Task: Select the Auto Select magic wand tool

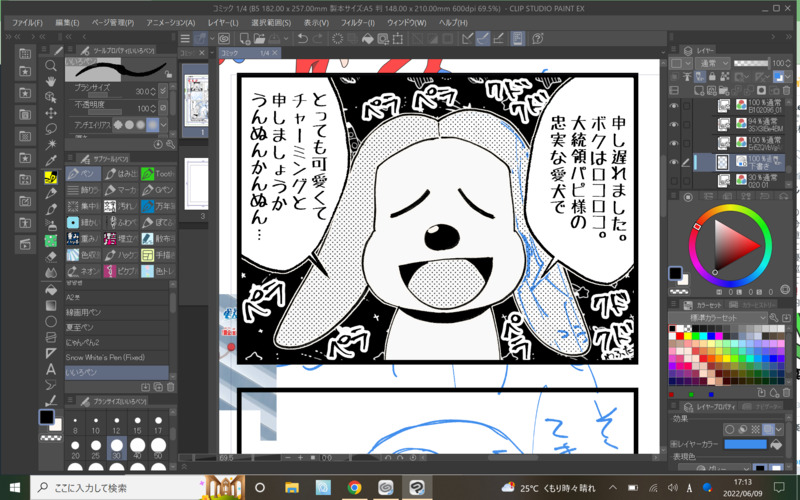Action: [x=51, y=145]
